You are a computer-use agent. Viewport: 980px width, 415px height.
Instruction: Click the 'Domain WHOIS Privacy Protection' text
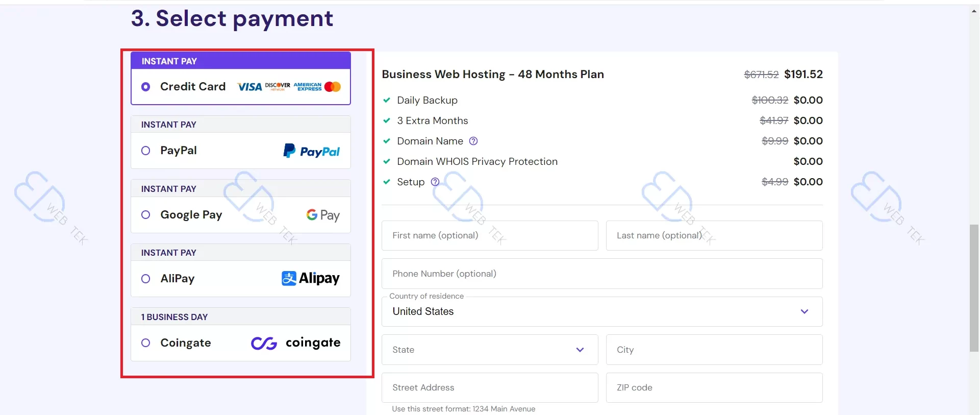(x=478, y=162)
